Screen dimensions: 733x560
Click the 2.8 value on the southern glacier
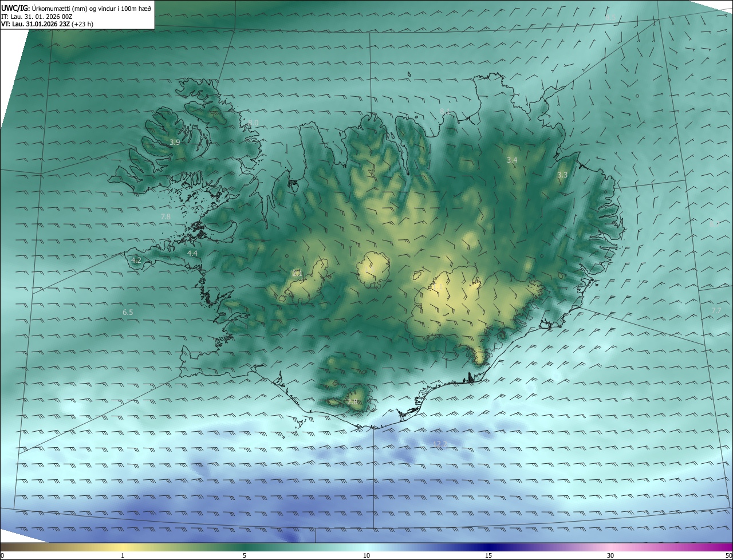352,403
